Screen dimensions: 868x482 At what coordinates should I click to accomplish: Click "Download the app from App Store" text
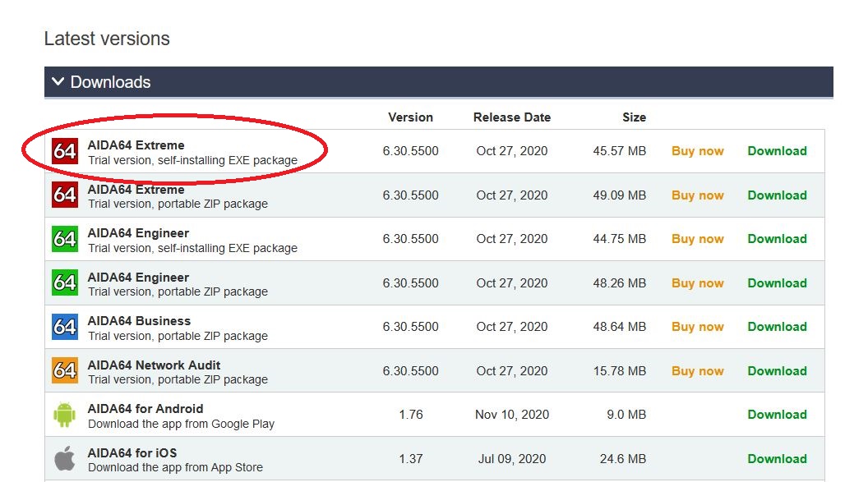175,467
